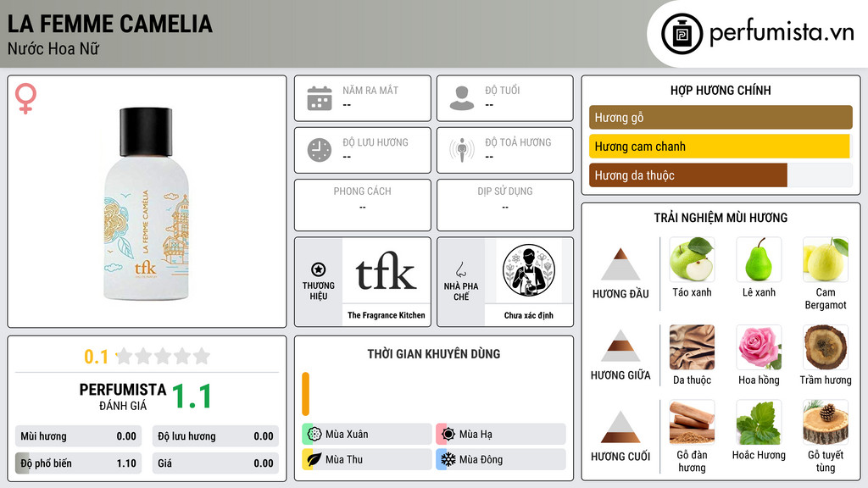Click the yellow Hương cam chanh bar
The height and width of the screenshot is (488, 868).
tap(719, 147)
